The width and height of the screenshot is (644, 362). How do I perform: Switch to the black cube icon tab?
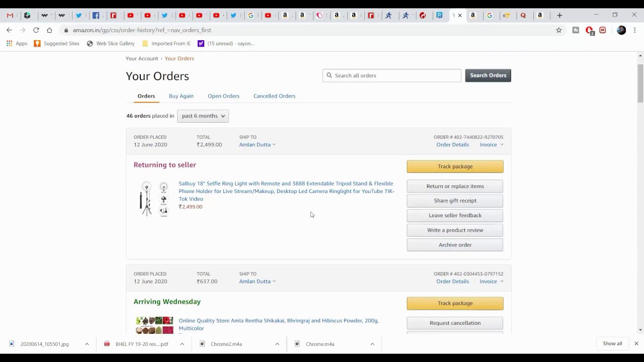27,16
